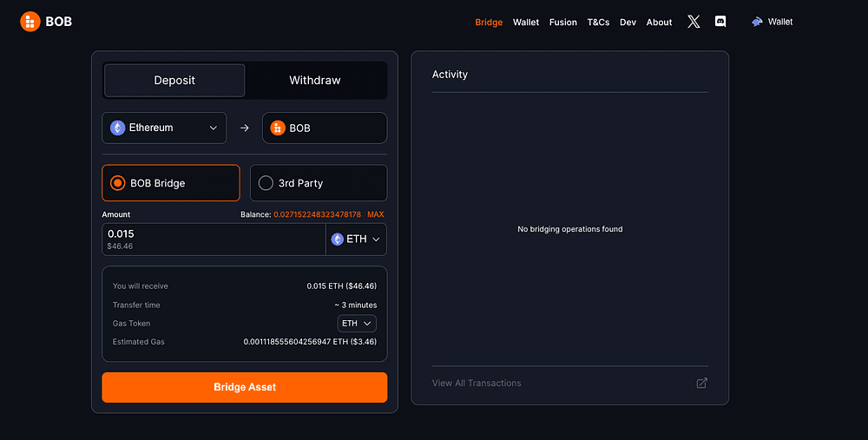Click the balance value 0.027152248323478178
Image resolution: width=868 pixels, height=440 pixels.
click(317, 214)
